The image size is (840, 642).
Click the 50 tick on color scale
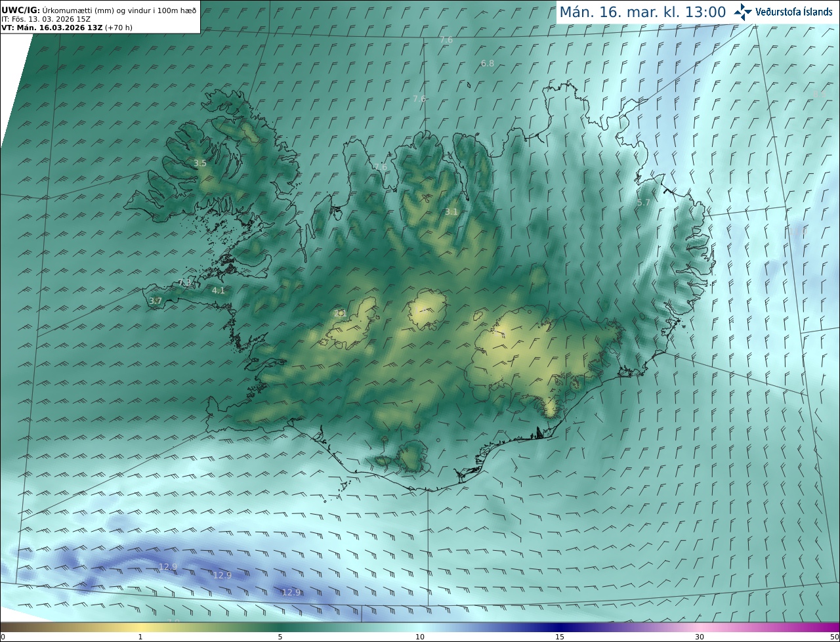coord(834,637)
